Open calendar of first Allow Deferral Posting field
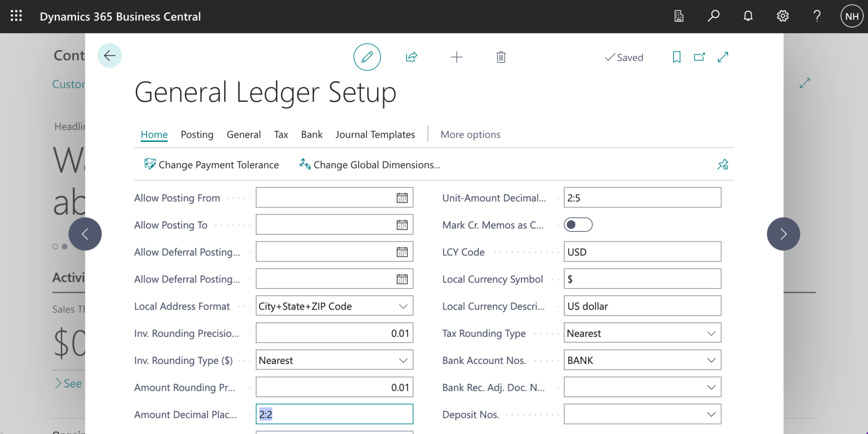 tap(402, 252)
